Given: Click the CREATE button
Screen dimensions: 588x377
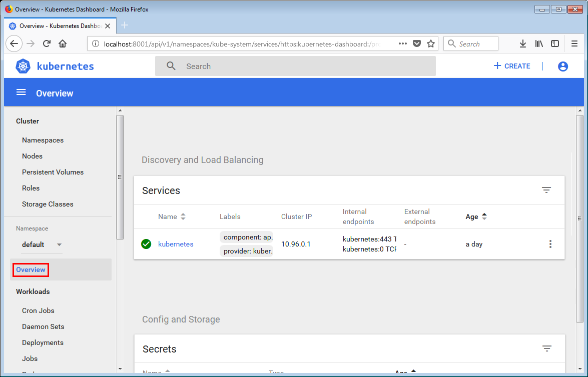Looking at the screenshot, I should pyautogui.click(x=512, y=66).
